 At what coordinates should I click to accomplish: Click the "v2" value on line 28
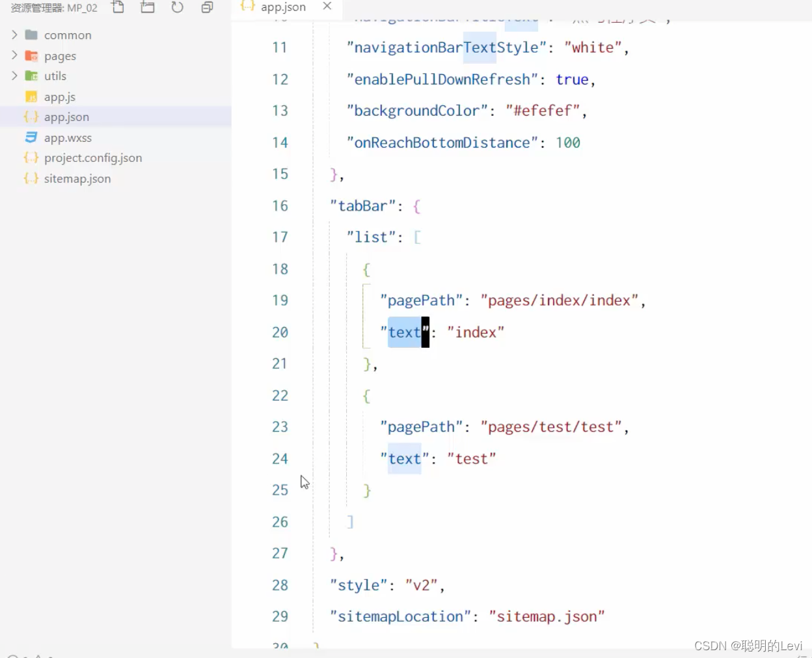[x=421, y=585]
